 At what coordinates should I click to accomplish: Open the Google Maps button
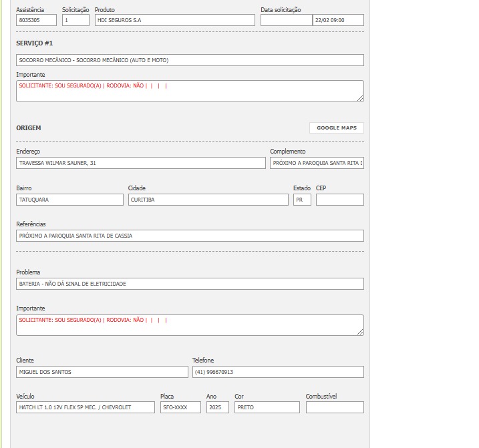(336, 128)
